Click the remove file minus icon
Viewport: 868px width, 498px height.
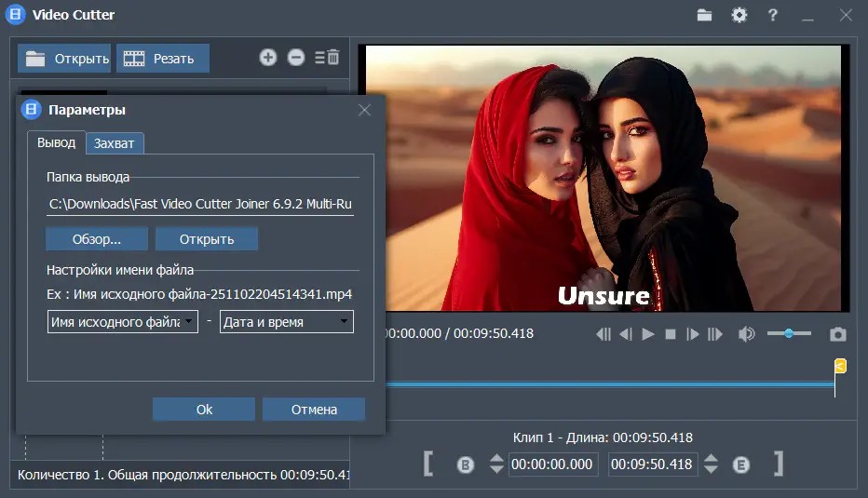[x=296, y=58]
